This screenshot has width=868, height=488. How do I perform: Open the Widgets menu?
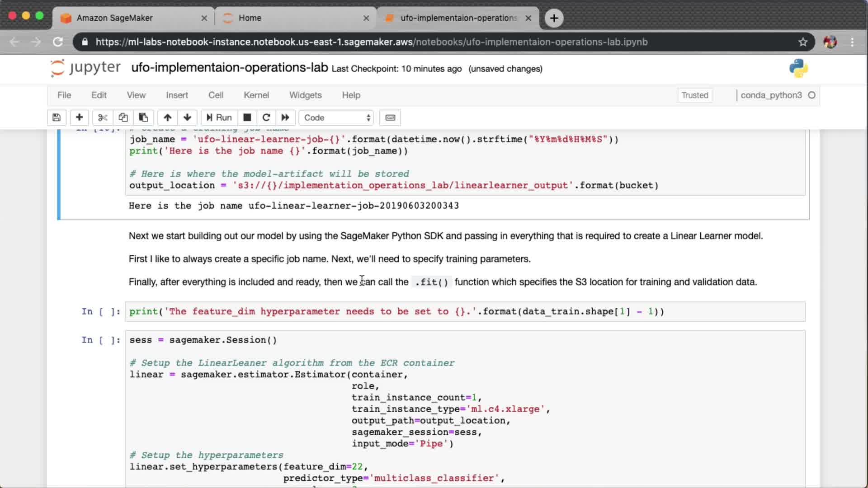[x=305, y=95]
